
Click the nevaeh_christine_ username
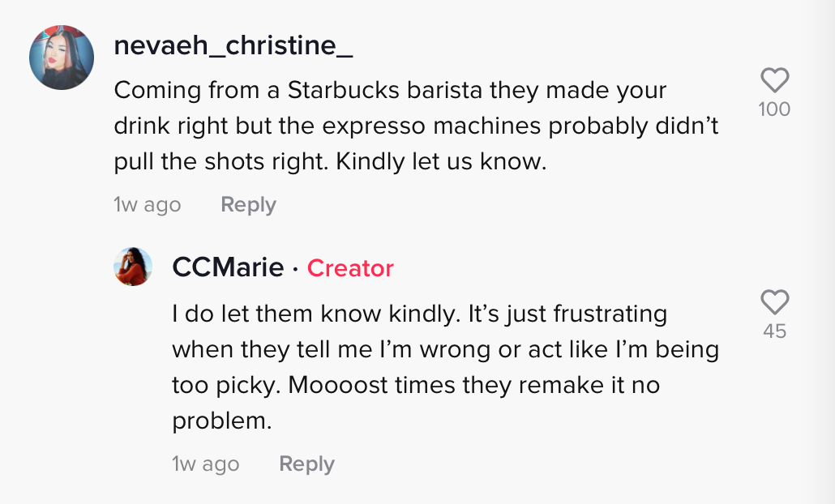pyautogui.click(x=233, y=45)
